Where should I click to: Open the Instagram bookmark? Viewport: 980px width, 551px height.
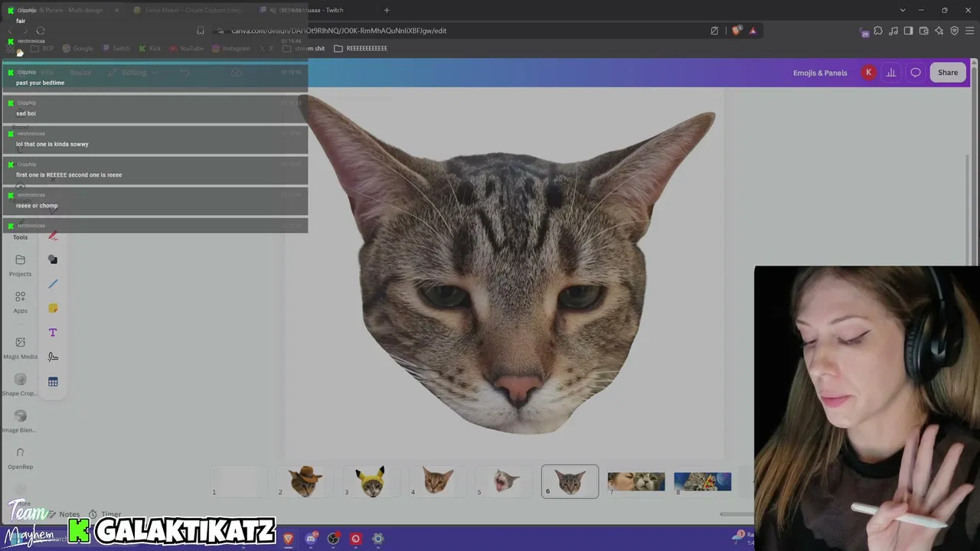click(x=231, y=48)
